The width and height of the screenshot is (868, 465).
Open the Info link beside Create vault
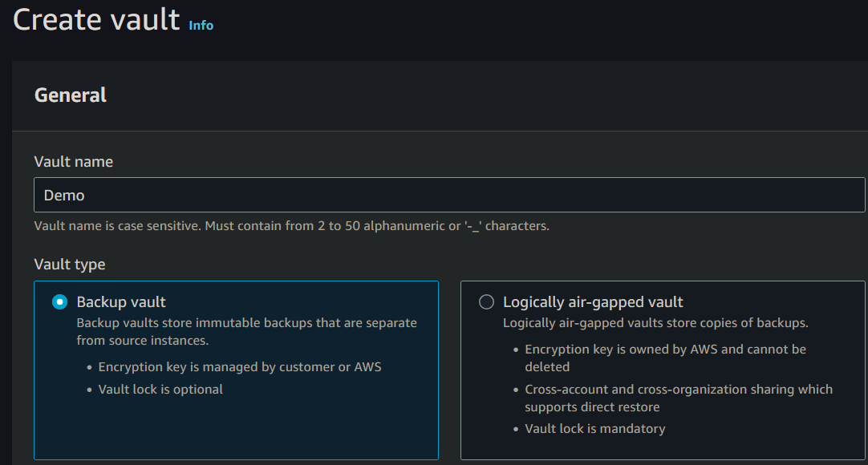(x=201, y=25)
